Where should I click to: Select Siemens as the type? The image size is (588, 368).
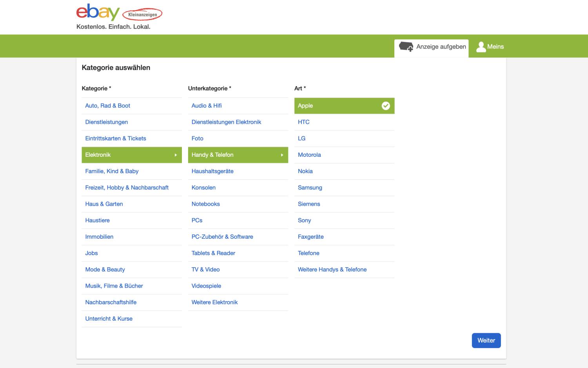pyautogui.click(x=344, y=204)
